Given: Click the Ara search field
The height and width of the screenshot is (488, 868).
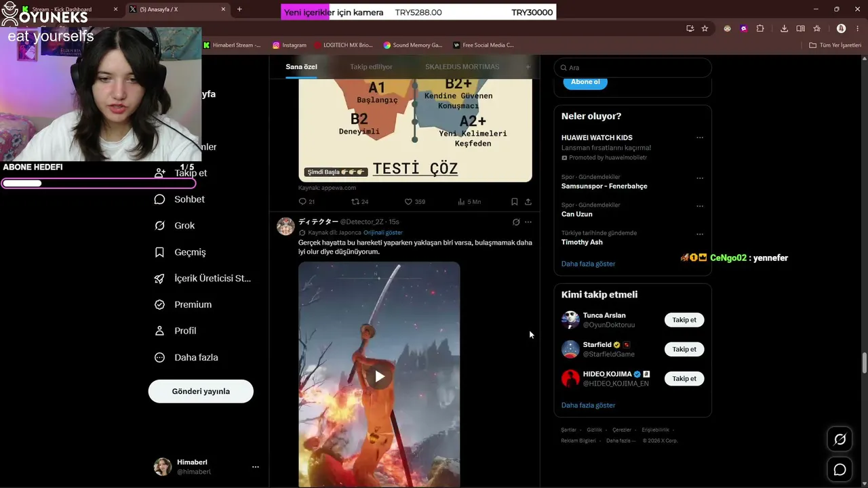Looking at the screenshot, I should click(633, 68).
